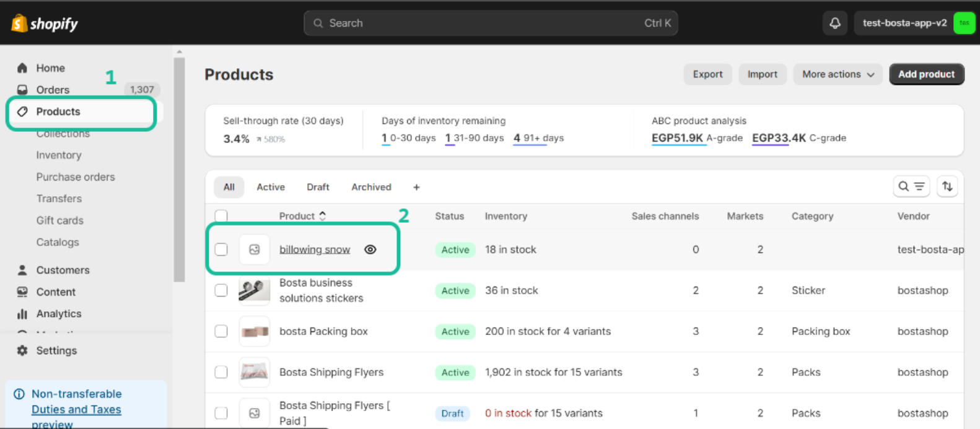The image size is (980, 429).
Task: Click the Active badge on bosta Packing box
Action: click(x=455, y=331)
